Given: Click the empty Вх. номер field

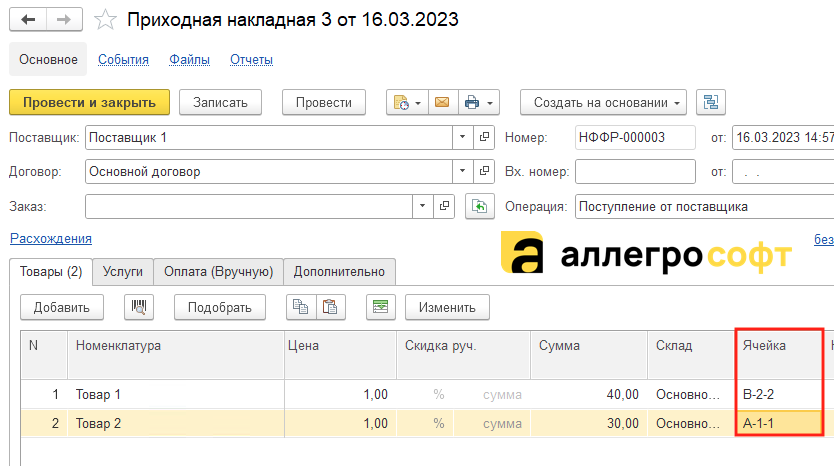Looking at the screenshot, I should [635, 171].
